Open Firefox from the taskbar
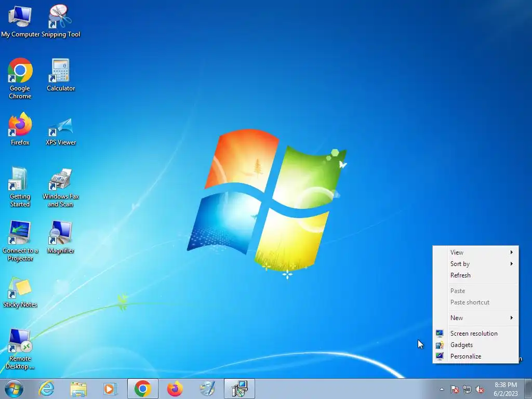 coord(175,389)
